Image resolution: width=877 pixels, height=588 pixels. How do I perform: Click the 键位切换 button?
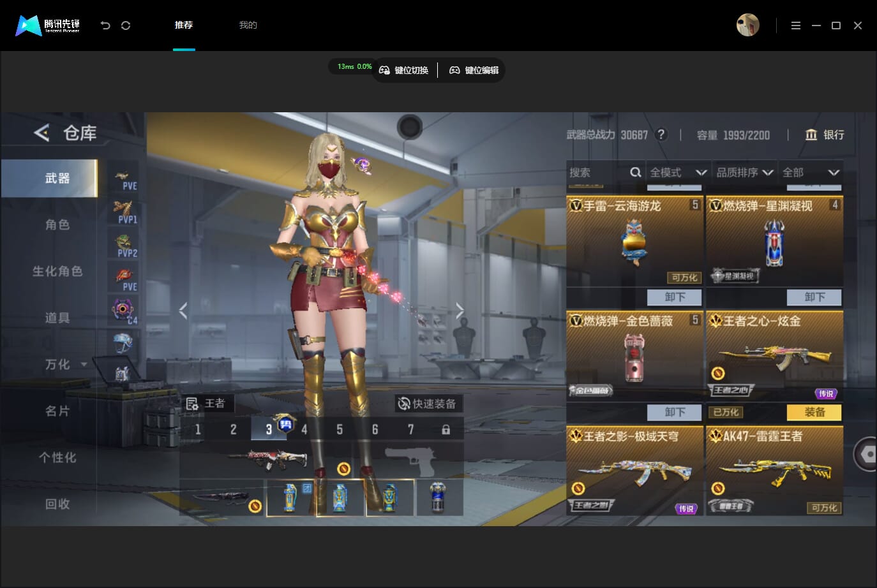click(x=404, y=70)
